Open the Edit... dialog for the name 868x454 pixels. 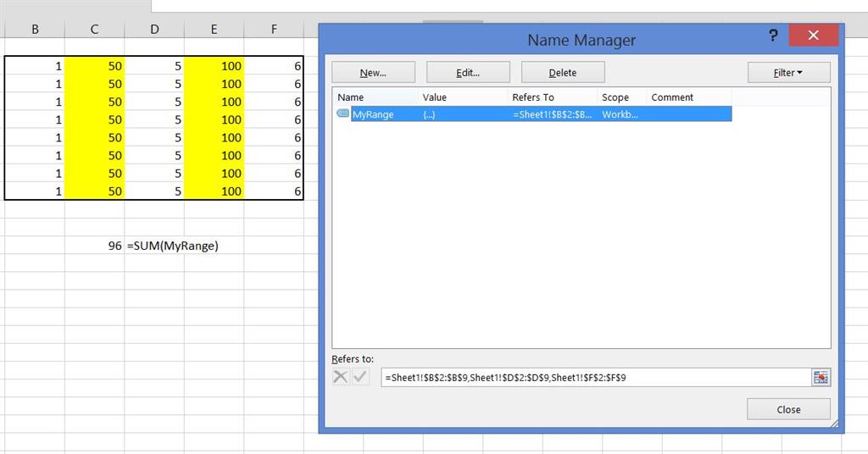pos(468,73)
